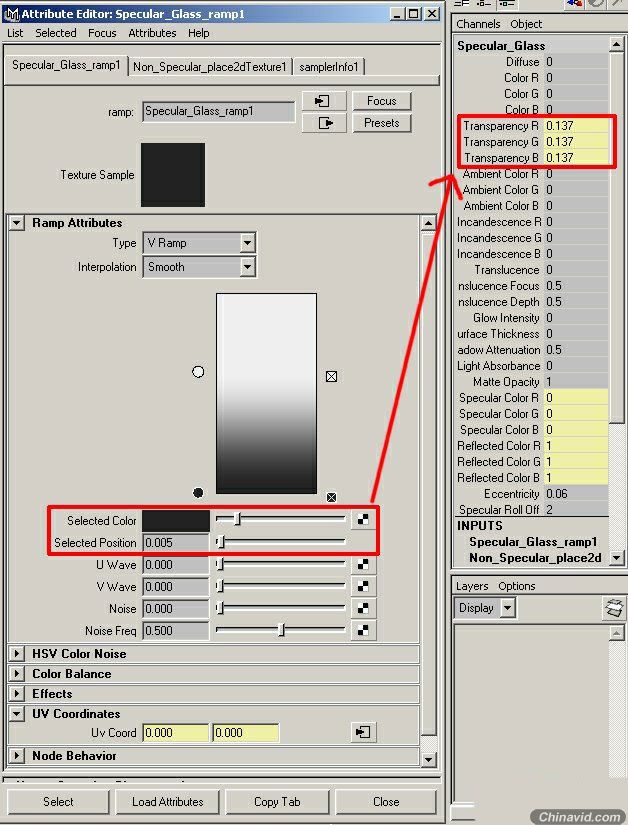Switch to Non_Specular_place2dTexture1 tab

pyautogui.click(x=209, y=67)
